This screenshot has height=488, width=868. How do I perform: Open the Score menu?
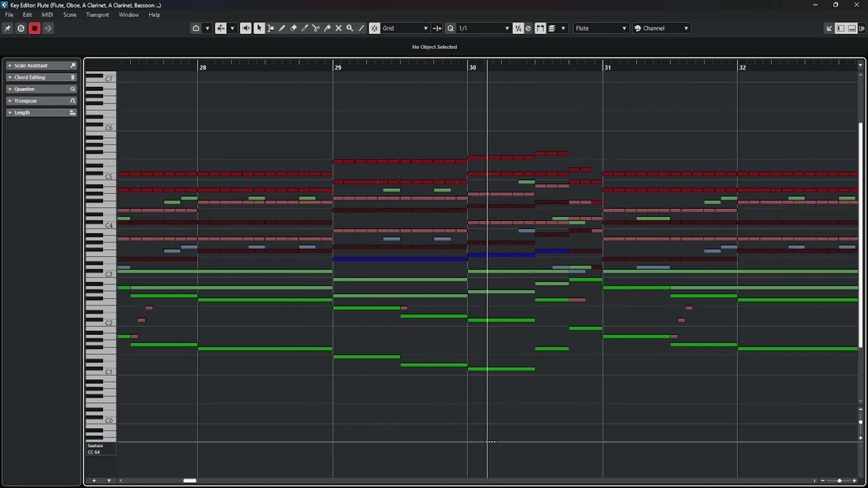click(x=70, y=15)
